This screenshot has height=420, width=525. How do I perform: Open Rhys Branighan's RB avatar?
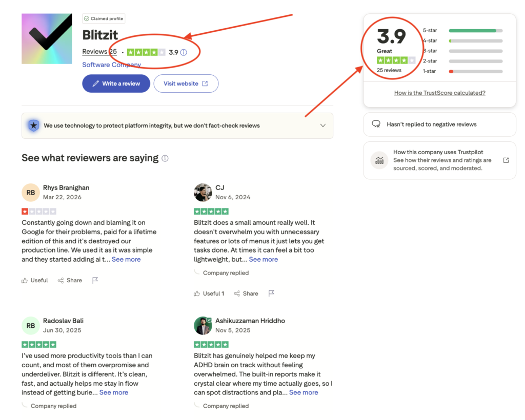click(30, 193)
